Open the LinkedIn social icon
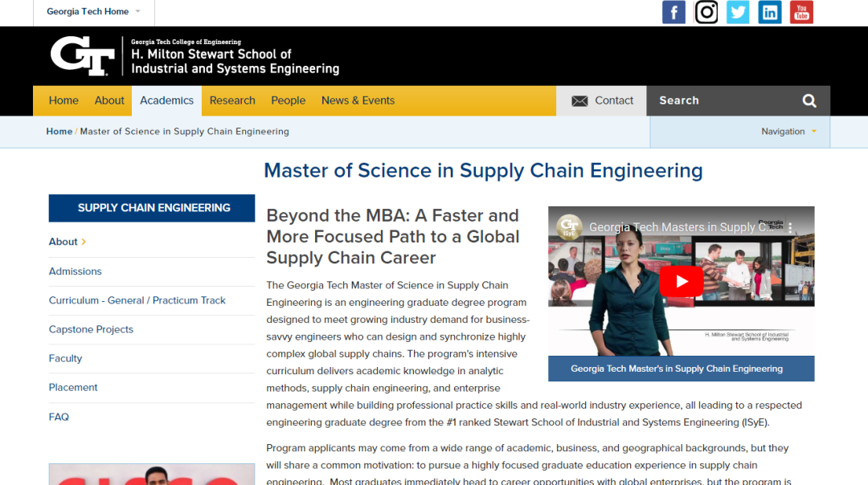This screenshot has width=868, height=485. point(770,12)
